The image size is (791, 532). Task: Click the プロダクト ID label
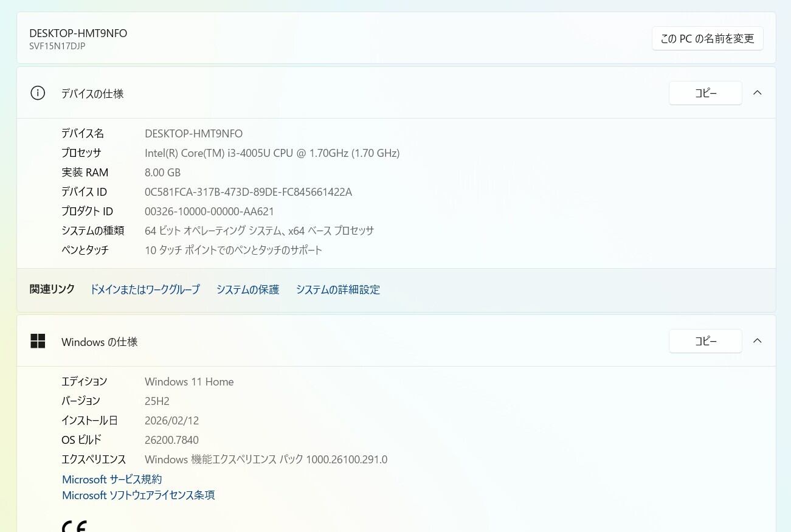pos(87,212)
